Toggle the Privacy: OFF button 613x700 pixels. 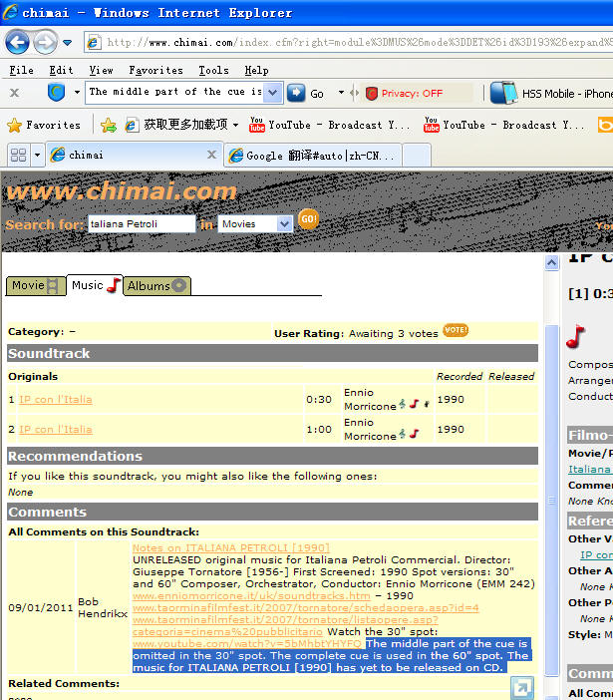pyautogui.click(x=405, y=94)
